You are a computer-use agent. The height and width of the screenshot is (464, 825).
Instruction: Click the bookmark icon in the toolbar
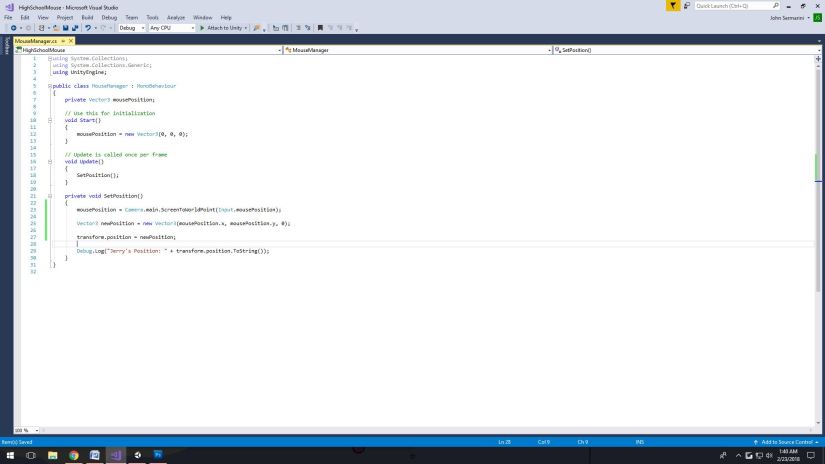click(320, 28)
